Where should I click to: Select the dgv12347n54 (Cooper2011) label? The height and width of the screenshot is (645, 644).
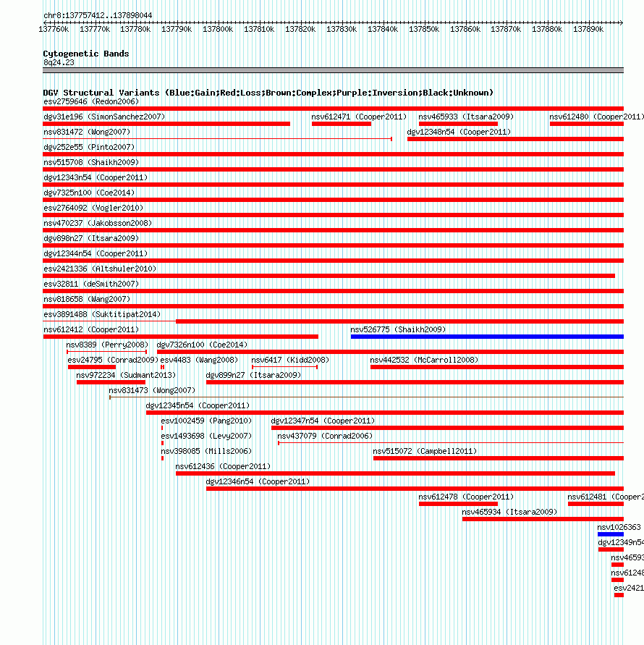(x=323, y=421)
